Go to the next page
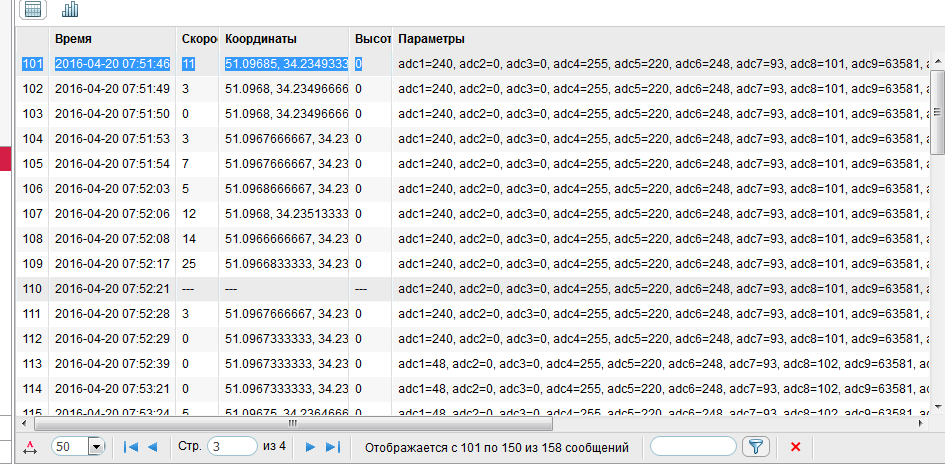945x466 pixels. 310,447
